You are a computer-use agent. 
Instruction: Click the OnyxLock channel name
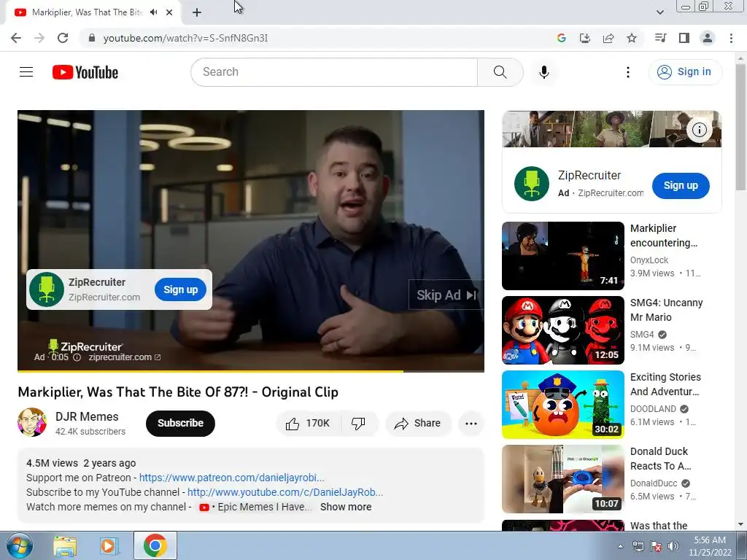[x=649, y=260]
